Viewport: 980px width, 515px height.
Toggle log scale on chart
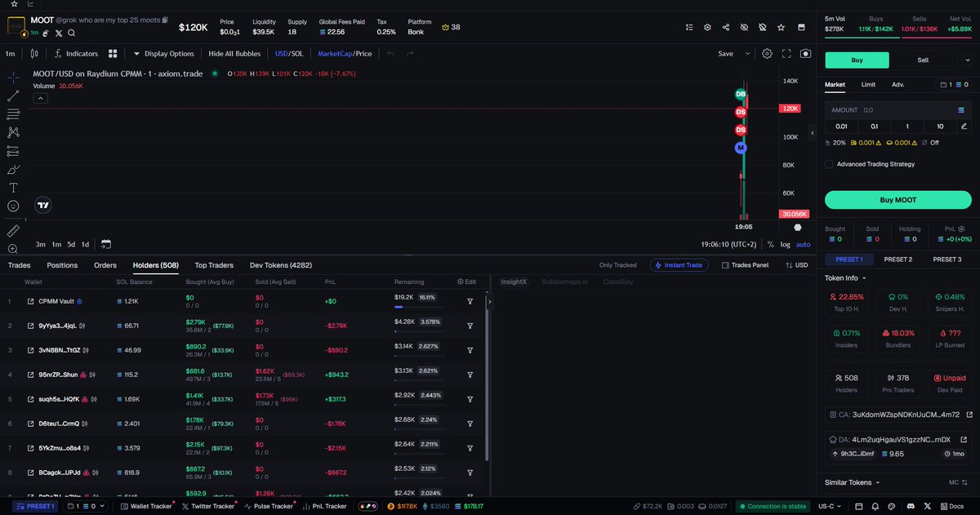pos(785,244)
